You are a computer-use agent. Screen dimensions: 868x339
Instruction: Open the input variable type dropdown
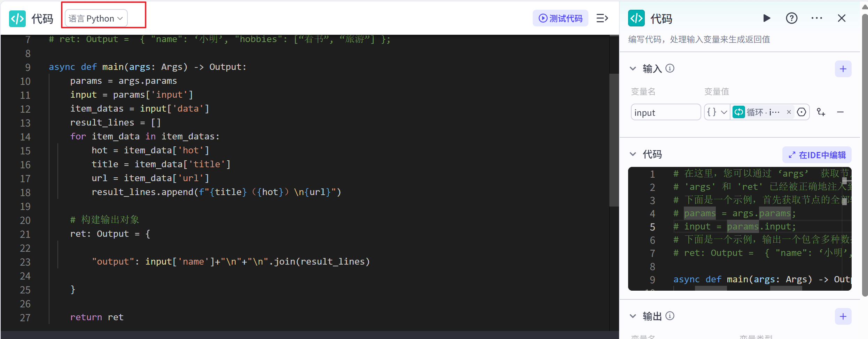[717, 112]
